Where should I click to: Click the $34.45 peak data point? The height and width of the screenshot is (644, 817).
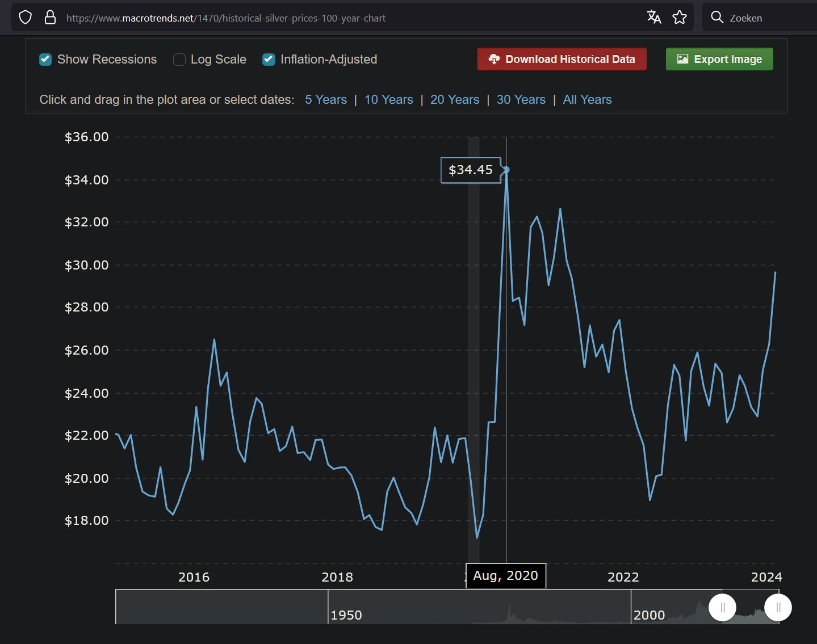coord(506,170)
